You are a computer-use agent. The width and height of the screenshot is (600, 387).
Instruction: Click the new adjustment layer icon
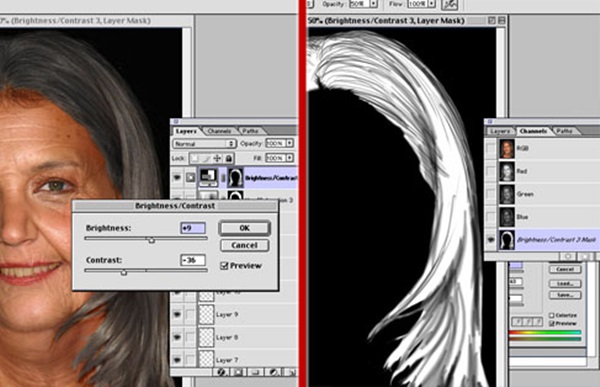pos(273,372)
